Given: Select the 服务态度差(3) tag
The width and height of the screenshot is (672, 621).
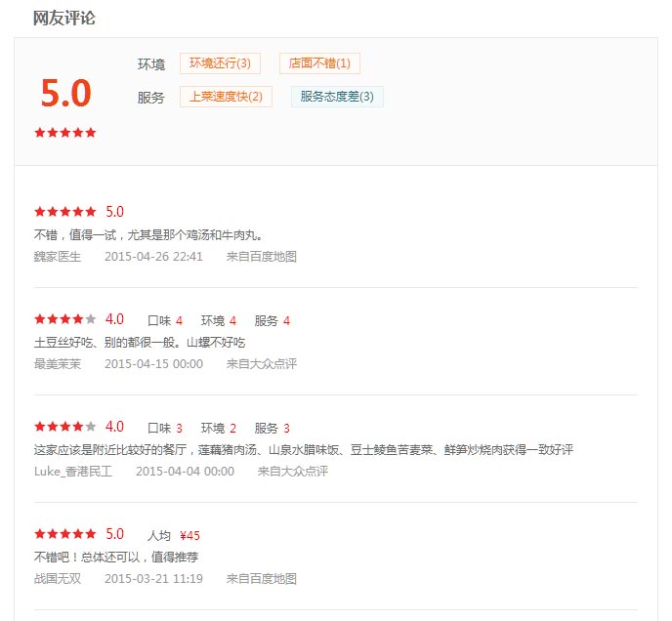Looking at the screenshot, I should (337, 97).
